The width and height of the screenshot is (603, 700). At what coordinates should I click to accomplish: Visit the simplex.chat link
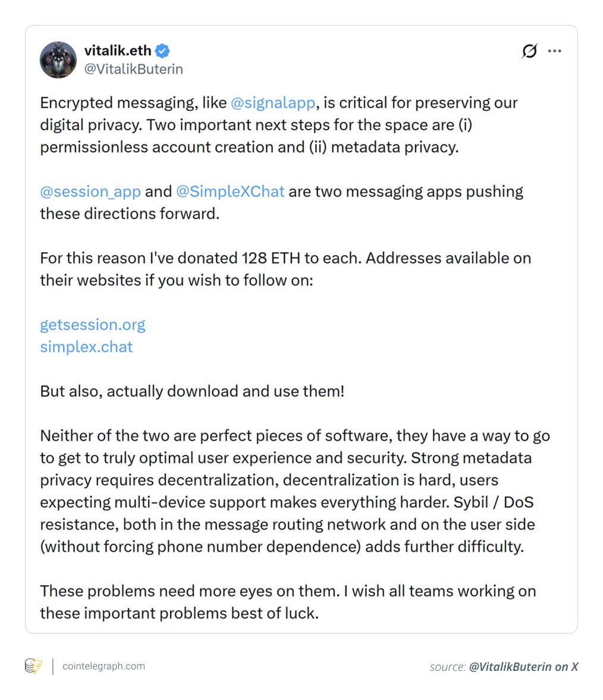(x=86, y=347)
